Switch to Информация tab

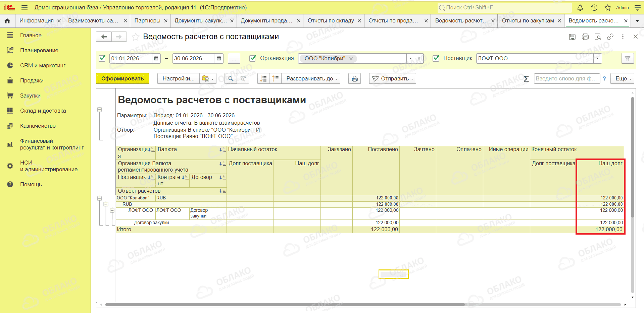click(x=37, y=21)
